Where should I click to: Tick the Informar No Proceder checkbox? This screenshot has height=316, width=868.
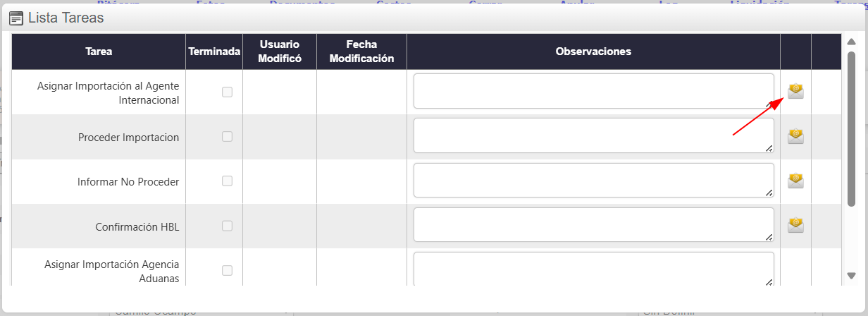[x=227, y=181]
